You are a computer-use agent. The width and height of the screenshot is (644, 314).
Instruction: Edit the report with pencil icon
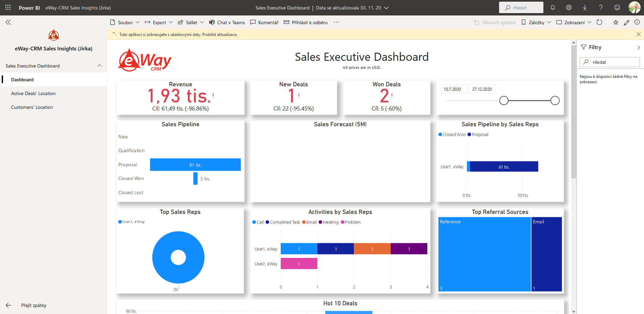tap(627, 23)
